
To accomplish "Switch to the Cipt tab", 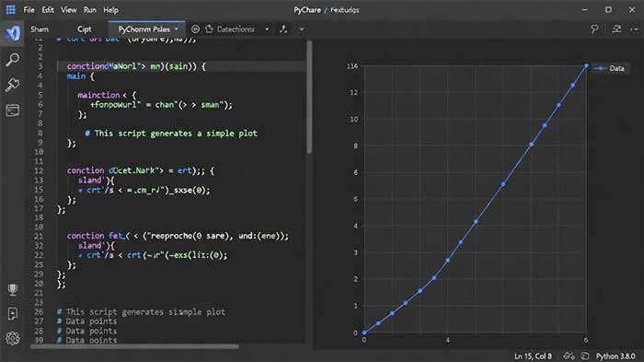I will [x=85, y=29].
